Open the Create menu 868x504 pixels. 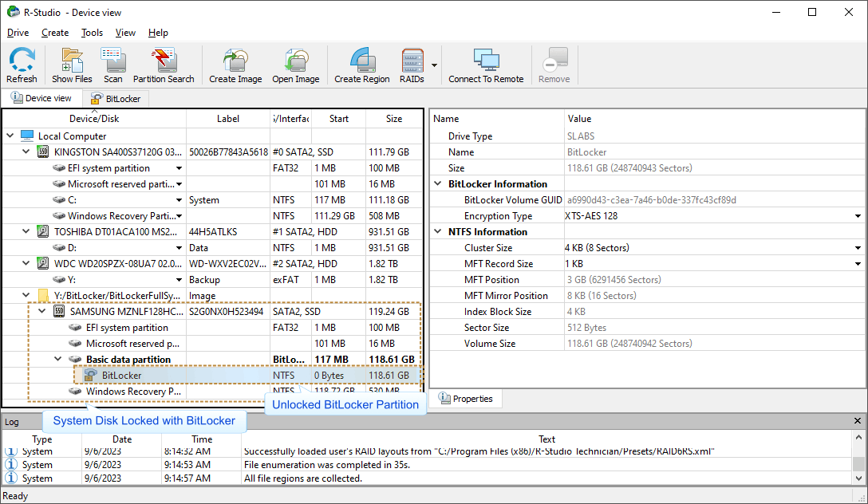[x=55, y=33]
